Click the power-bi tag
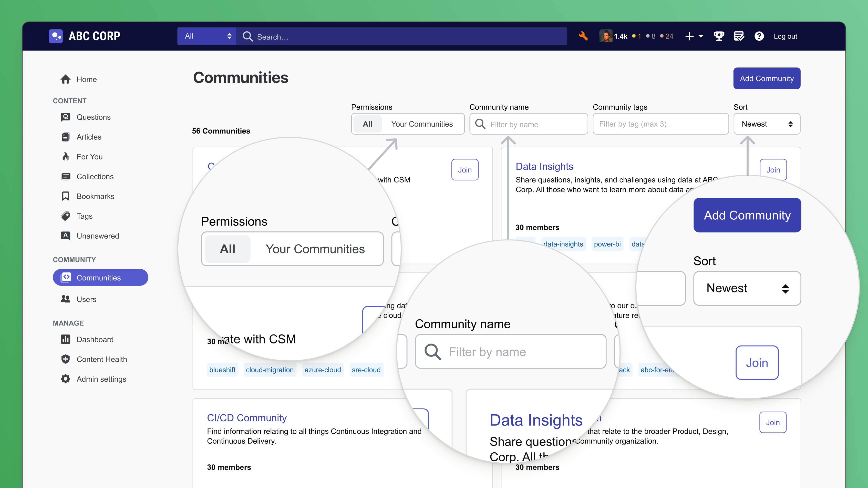868x488 pixels. 607,244
